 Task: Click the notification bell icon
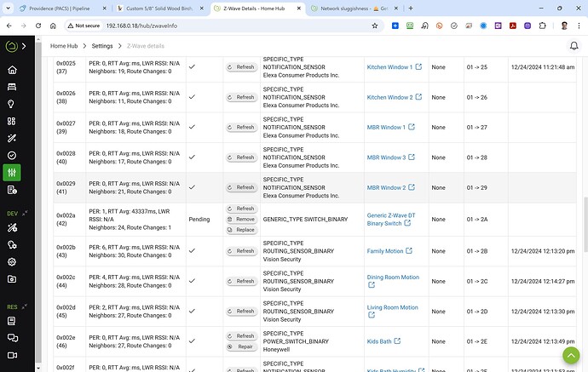tap(574, 46)
